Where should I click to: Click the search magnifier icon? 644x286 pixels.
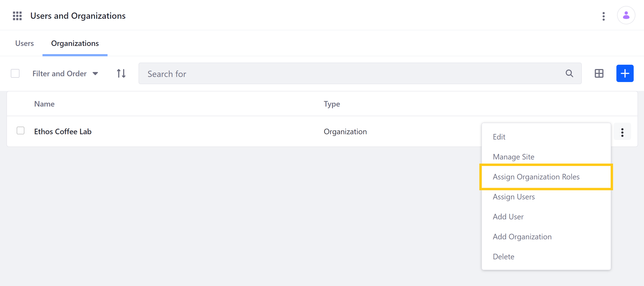[x=570, y=74]
